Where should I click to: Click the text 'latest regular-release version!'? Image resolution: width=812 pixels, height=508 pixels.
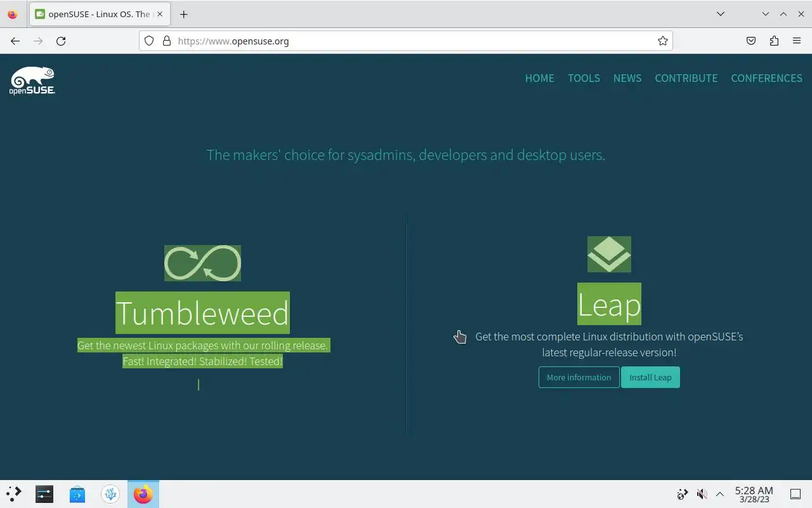click(609, 352)
